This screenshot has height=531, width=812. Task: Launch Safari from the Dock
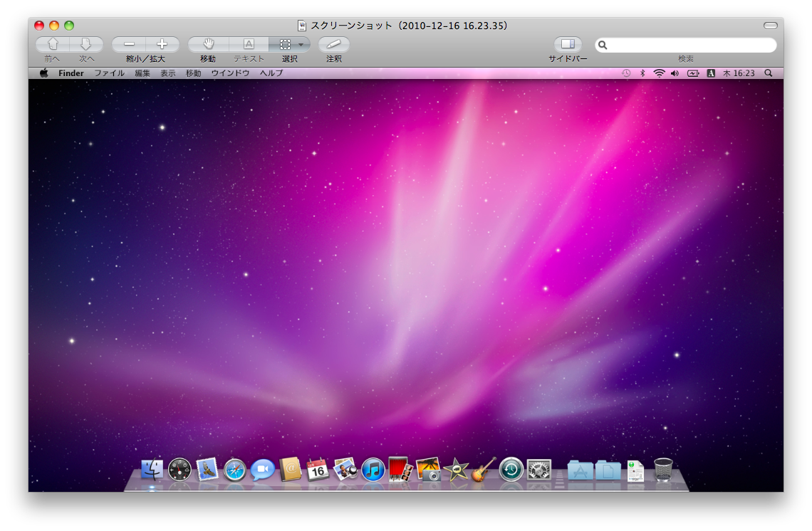[234, 470]
